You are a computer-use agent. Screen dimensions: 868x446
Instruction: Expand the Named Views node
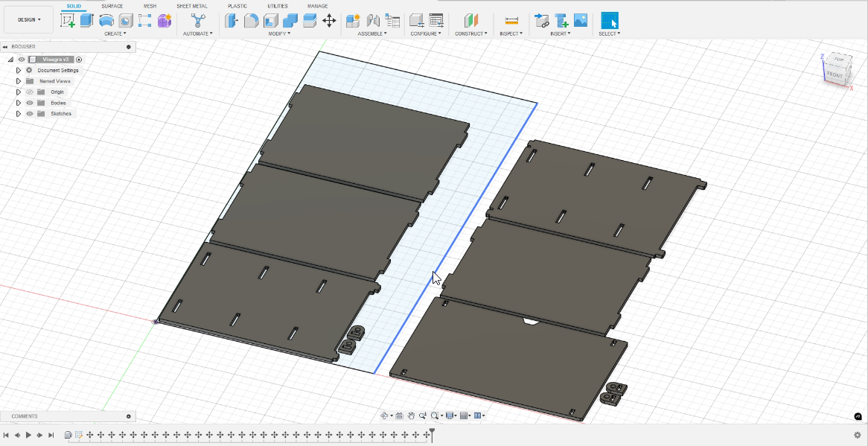pos(19,81)
